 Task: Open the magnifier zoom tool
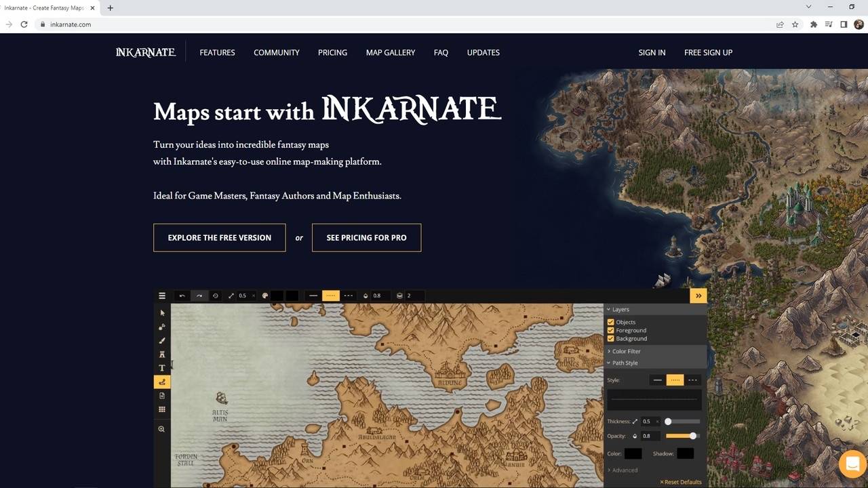pyautogui.click(x=162, y=428)
